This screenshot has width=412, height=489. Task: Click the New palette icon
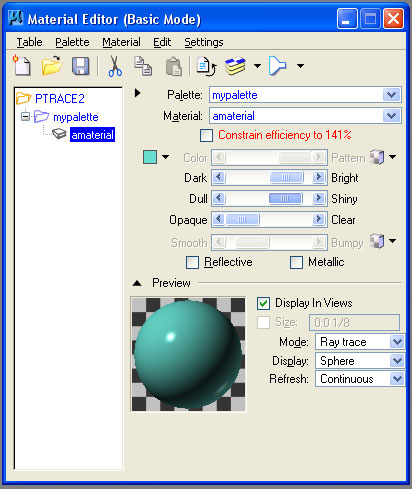(x=22, y=65)
